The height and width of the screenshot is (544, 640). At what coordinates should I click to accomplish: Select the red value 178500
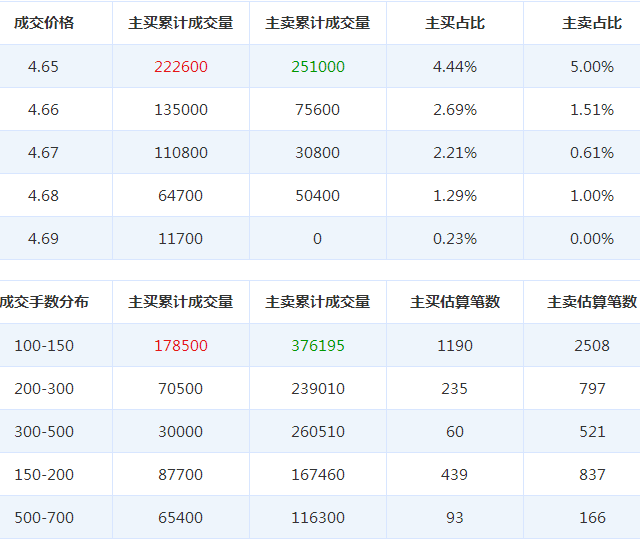[x=181, y=346]
